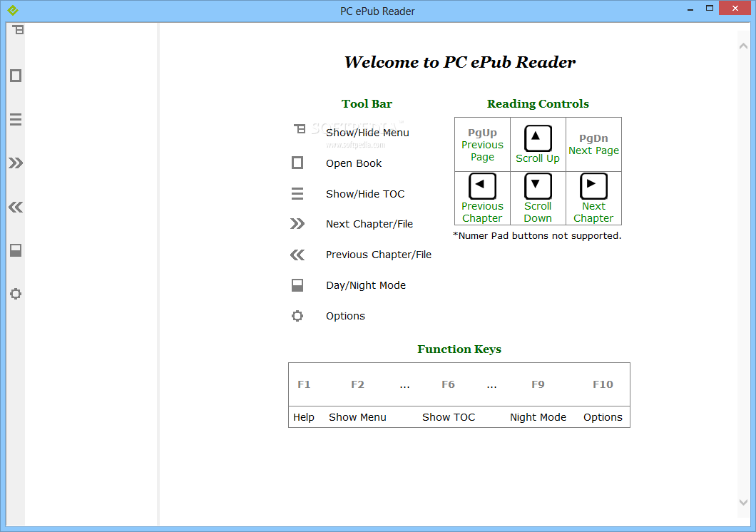The width and height of the screenshot is (756, 532).
Task: Click the Scroll Down arrow key image
Action: (x=538, y=186)
